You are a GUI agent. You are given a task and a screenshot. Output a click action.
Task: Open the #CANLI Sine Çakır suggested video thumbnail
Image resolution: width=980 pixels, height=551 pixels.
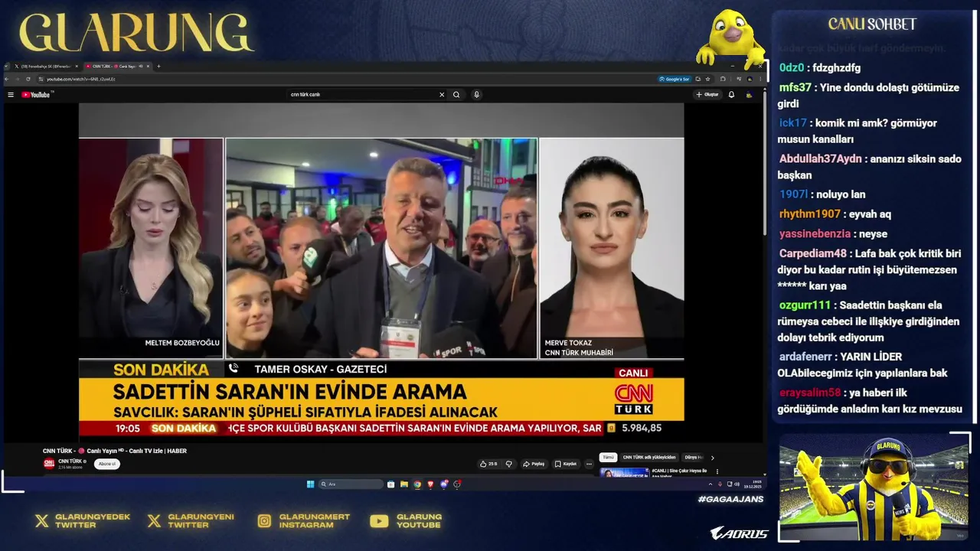(624, 473)
